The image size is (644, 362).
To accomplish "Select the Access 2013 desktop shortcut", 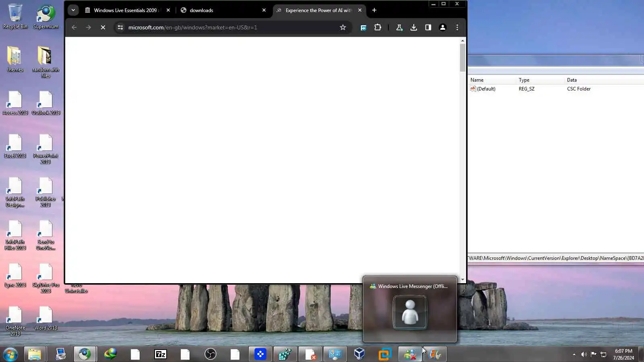I will (x=15, y=103).
